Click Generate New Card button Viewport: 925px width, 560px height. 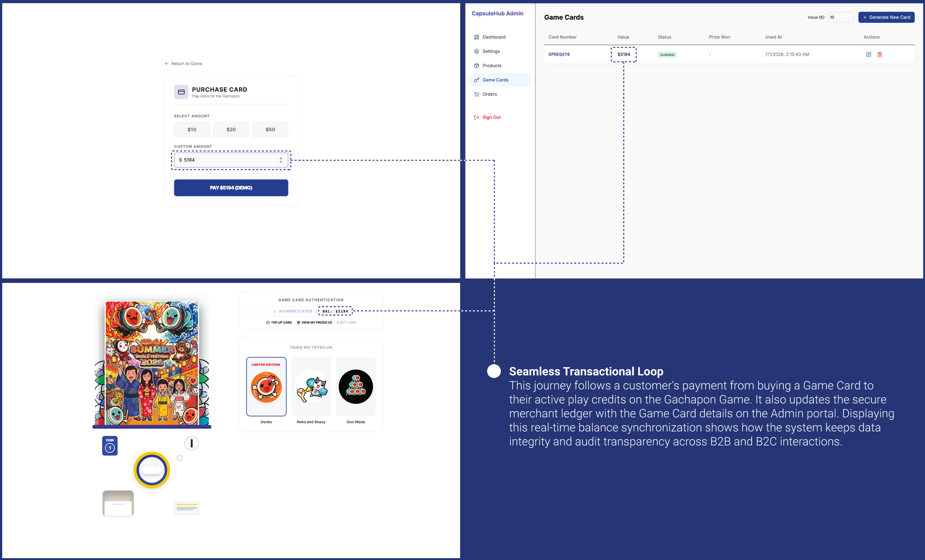click(886, 17)
